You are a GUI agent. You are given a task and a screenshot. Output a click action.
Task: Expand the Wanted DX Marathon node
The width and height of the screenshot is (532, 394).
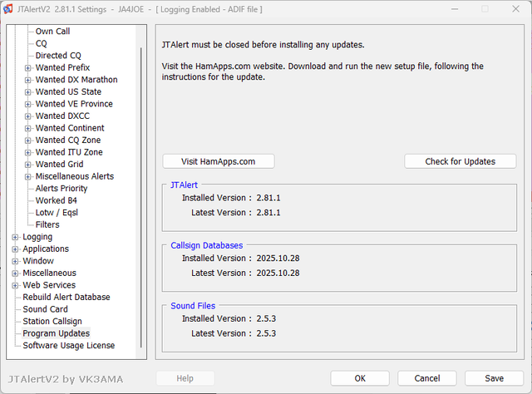(x=27, y=80)
